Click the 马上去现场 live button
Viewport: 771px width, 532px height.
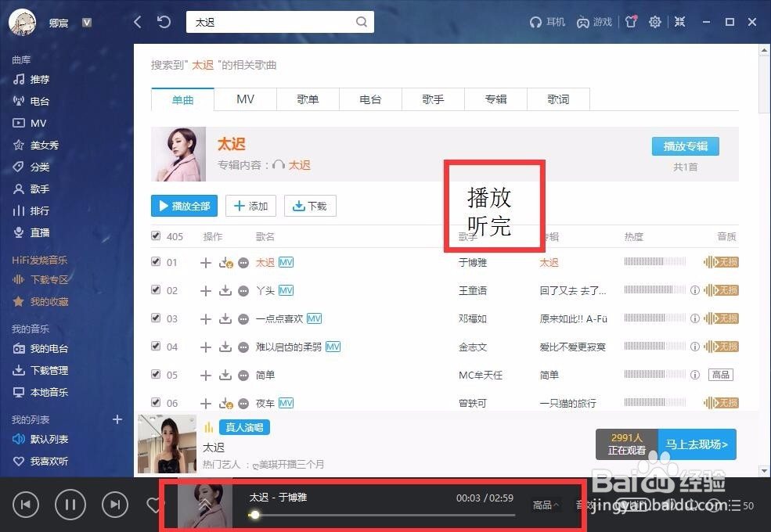click(695, 444)
